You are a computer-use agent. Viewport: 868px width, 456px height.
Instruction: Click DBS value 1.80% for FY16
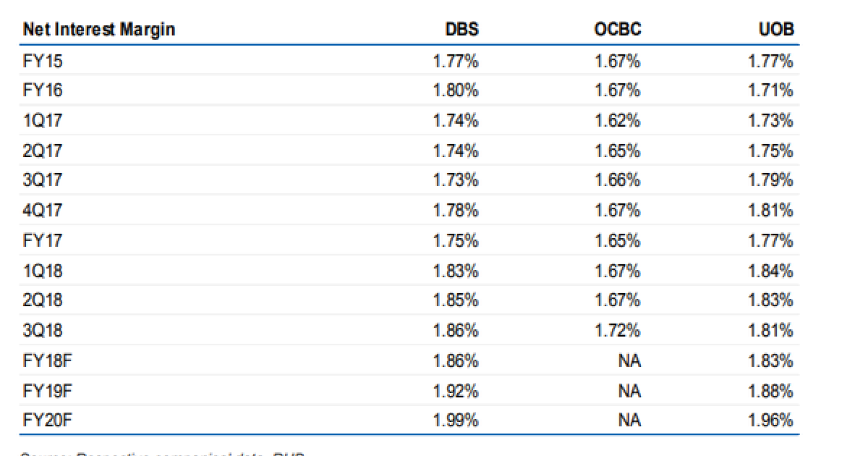pos(456,91)
